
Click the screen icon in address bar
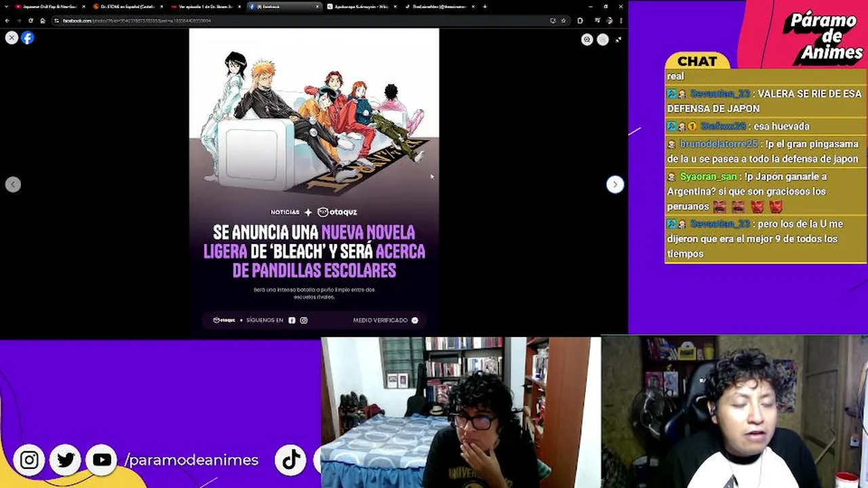(x=553, y=20)
